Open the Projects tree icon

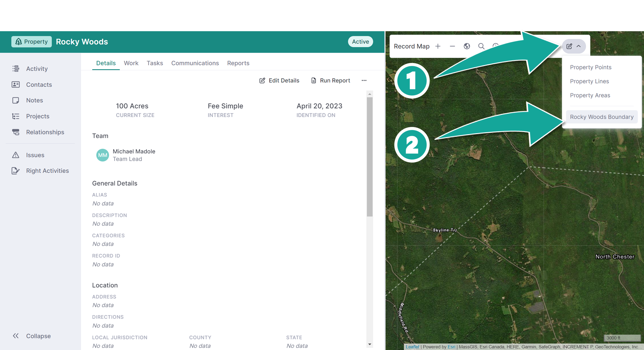(x=16, y=116)
